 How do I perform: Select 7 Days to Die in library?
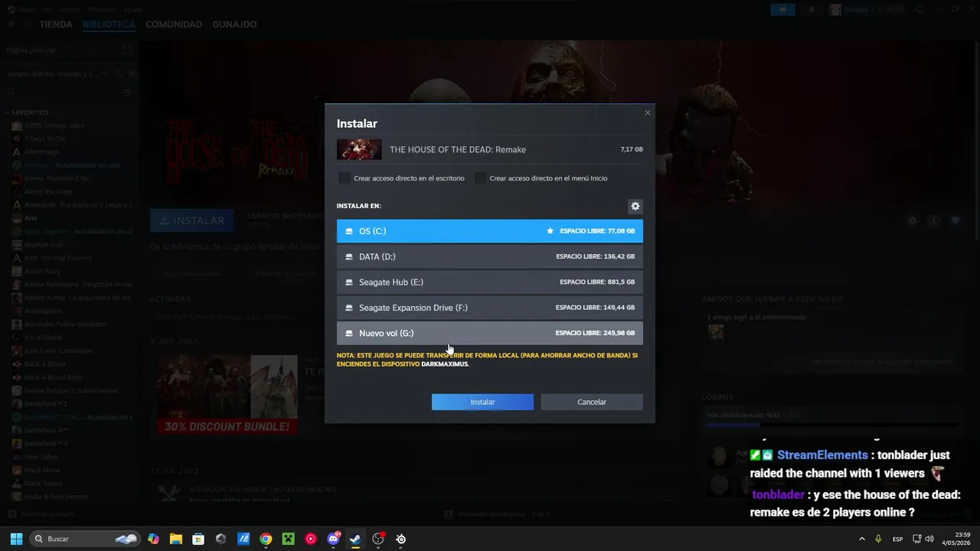point(44,139)
